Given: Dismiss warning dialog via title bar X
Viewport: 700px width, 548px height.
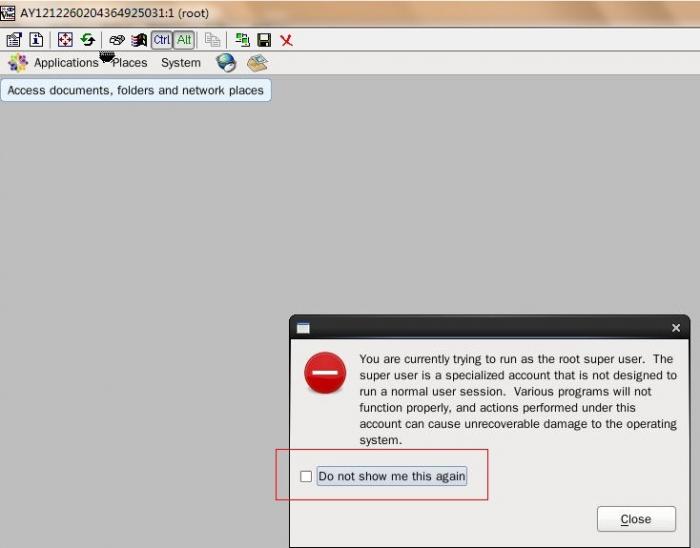Looking at the screenshot, I should tap(676, 328).
